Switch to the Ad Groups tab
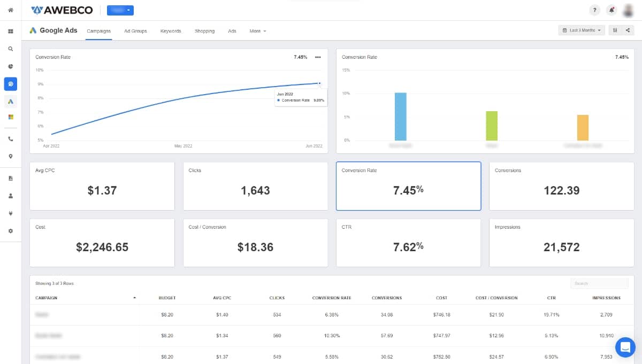642x364 pixels. [x=135, y=31]
